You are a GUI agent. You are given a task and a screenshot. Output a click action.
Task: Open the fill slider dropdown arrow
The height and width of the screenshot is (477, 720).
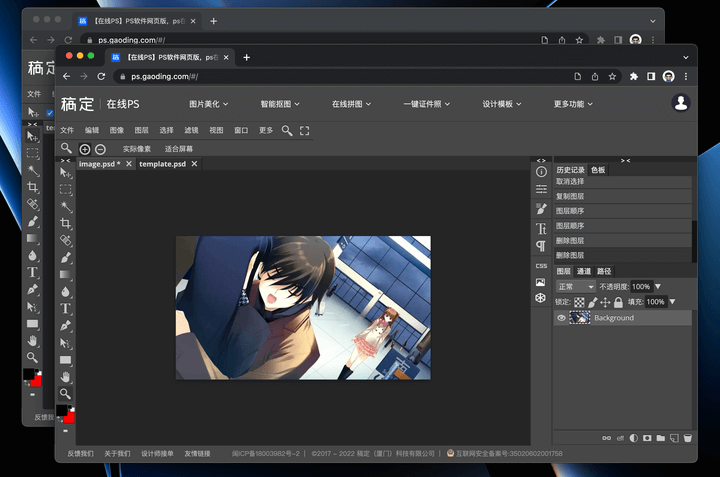[x=673, y=302]
